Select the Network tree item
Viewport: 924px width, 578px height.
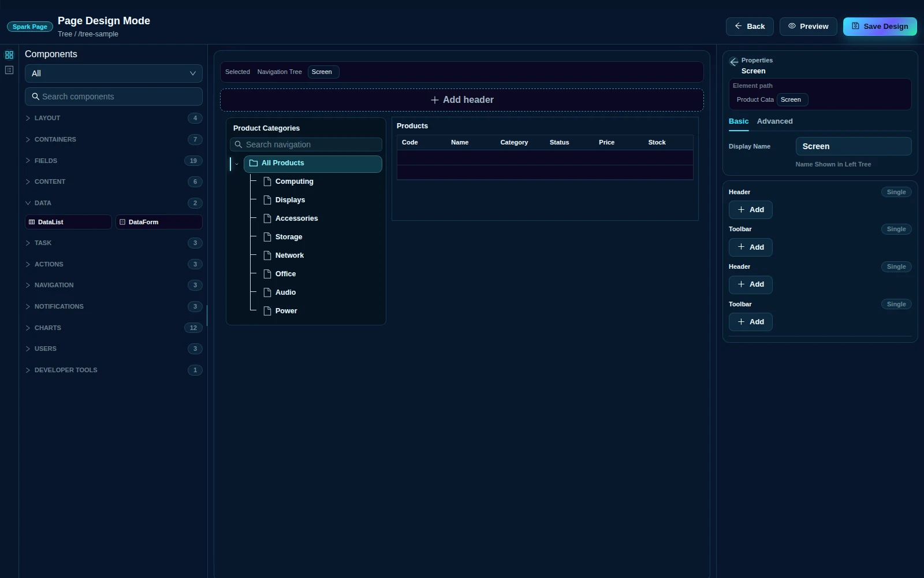click(x=289, y=255)
